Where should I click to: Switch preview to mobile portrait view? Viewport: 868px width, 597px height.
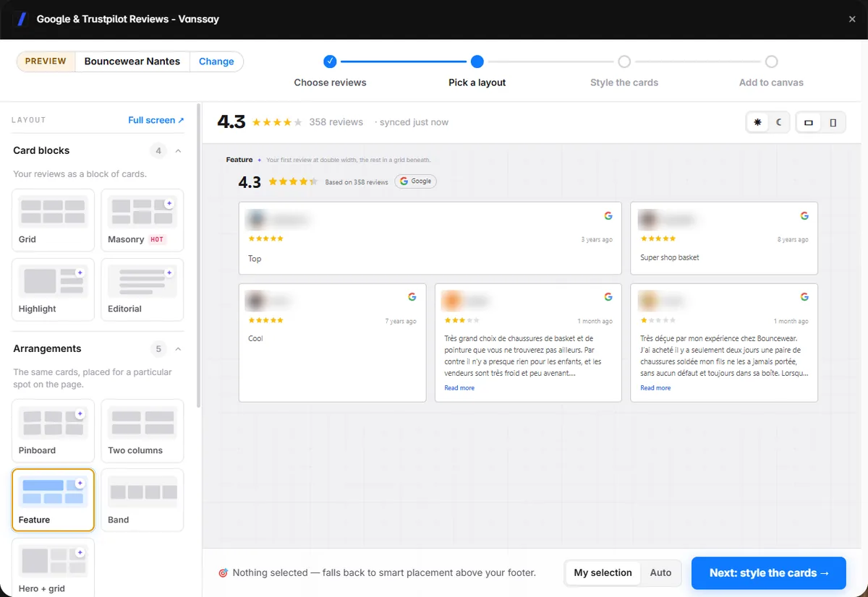tap(833, 123)
